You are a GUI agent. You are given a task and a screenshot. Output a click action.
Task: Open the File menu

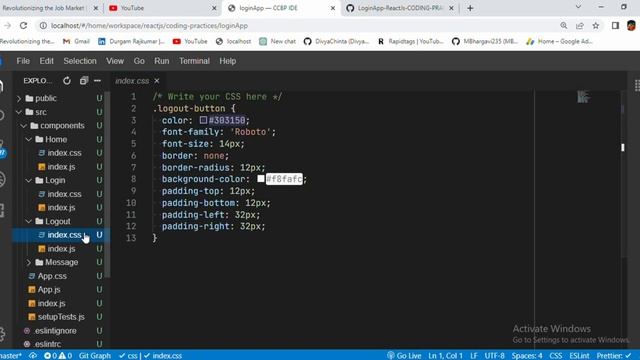23,61
